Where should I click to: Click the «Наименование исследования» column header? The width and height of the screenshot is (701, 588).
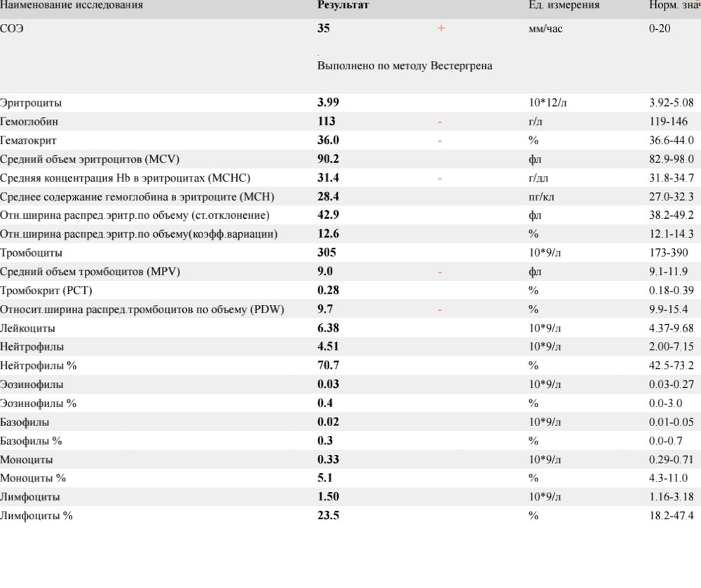pos(72,5)
